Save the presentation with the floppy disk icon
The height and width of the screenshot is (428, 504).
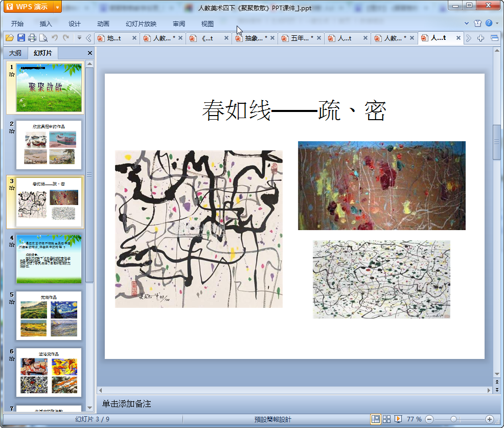[x=21, y=38]
